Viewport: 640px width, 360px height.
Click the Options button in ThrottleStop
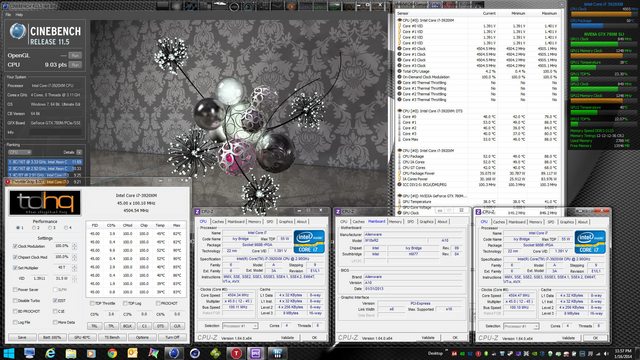[x=142, y=337]
